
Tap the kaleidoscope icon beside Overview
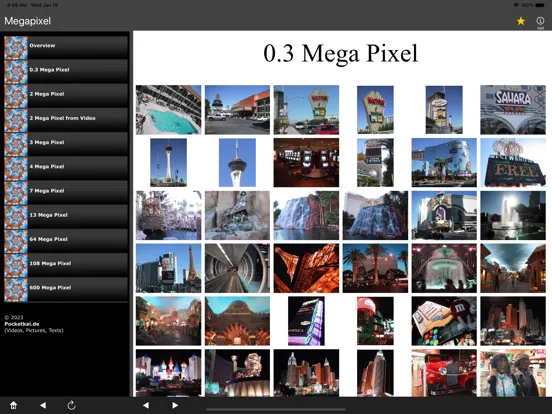(16, 47)
